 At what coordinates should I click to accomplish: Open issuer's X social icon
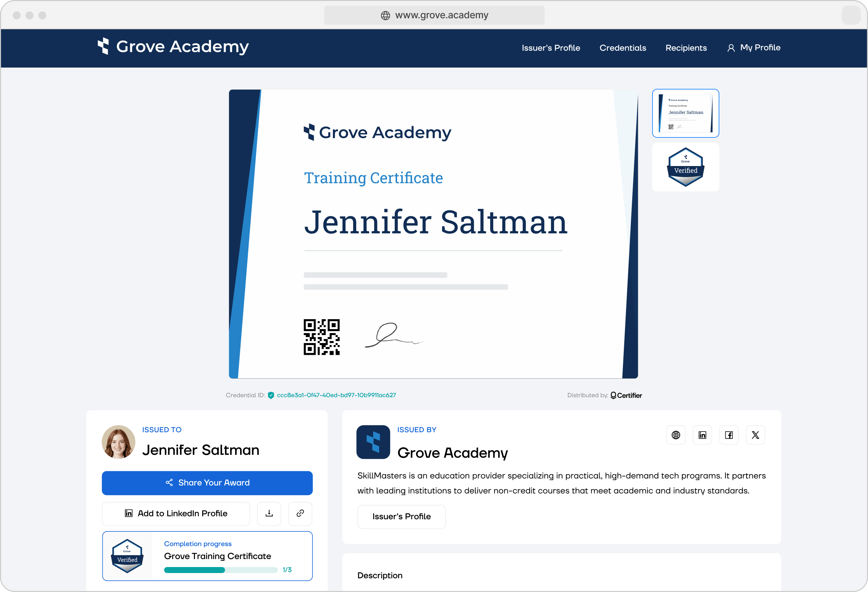[x=755, y=435]
